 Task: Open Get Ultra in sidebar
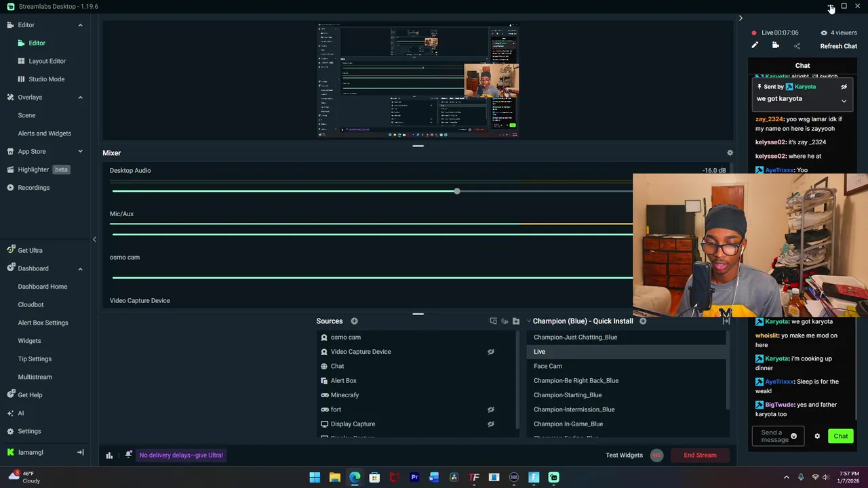tap(30, 250)
